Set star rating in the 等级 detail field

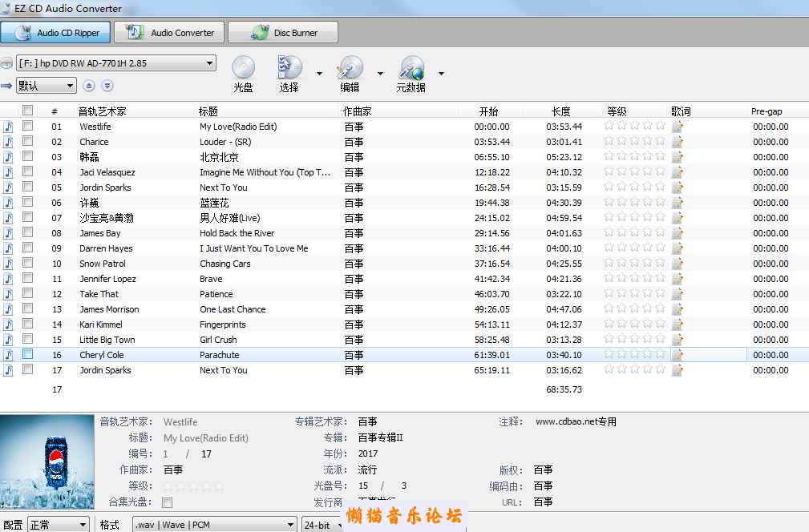pyautogui.click(x=193, y=486)
